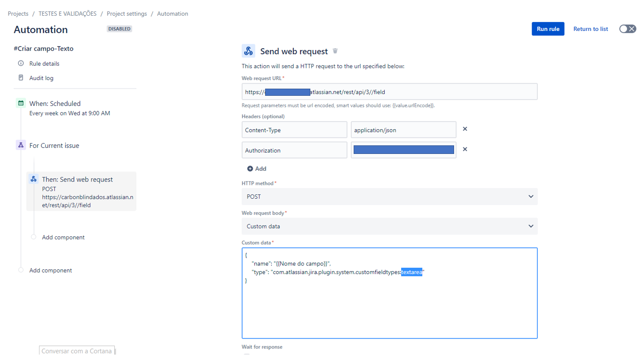Click the Send web request action icon
The width and height of the screenshot is (644, 356).
click(248, 51)
